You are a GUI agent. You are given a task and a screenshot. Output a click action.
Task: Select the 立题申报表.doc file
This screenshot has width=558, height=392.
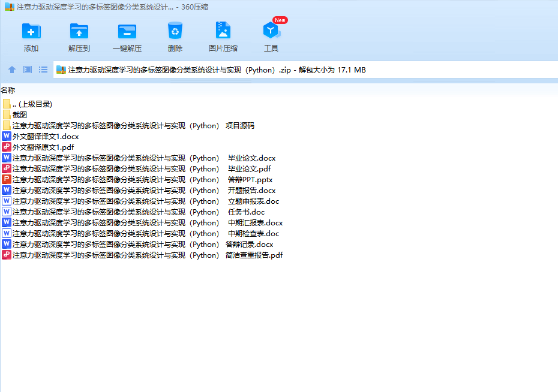(140, 201)
